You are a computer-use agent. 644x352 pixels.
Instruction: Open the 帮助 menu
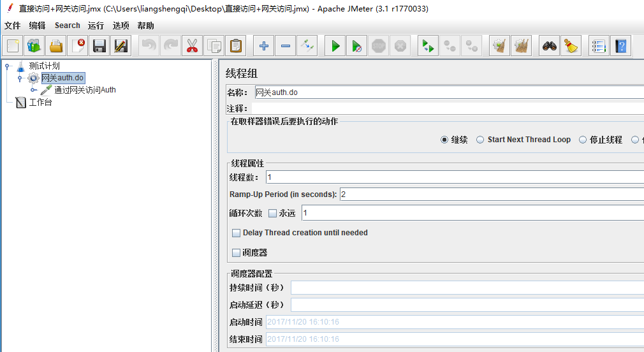pyautogui.click(x=146, y=26)
